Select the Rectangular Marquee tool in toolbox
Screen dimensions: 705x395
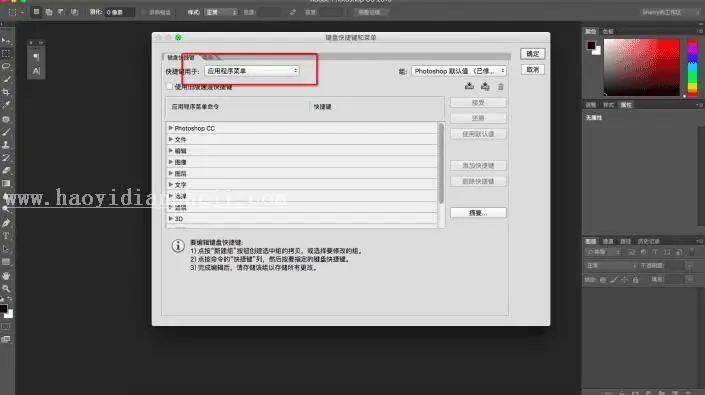click(6, 53)
